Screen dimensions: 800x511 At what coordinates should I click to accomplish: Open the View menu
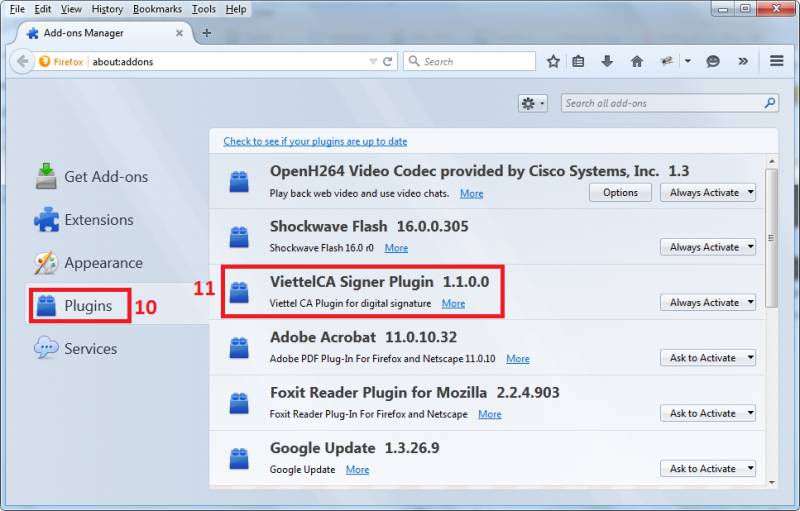71,9
